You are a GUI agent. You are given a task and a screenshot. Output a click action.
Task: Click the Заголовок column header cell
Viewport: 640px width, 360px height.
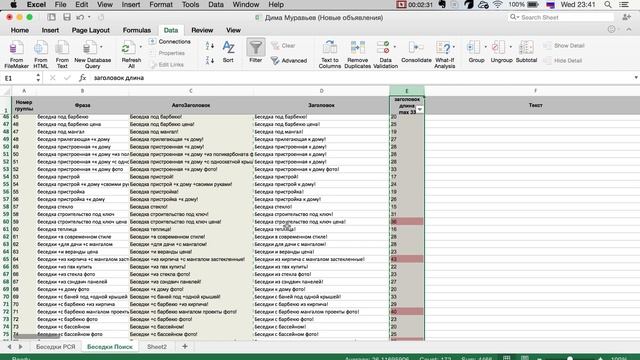[321, 105]
